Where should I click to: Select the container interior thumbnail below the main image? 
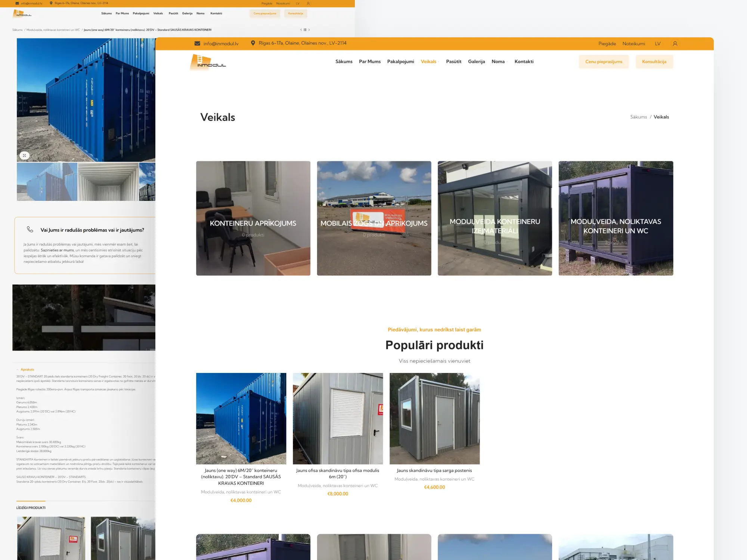107,182
